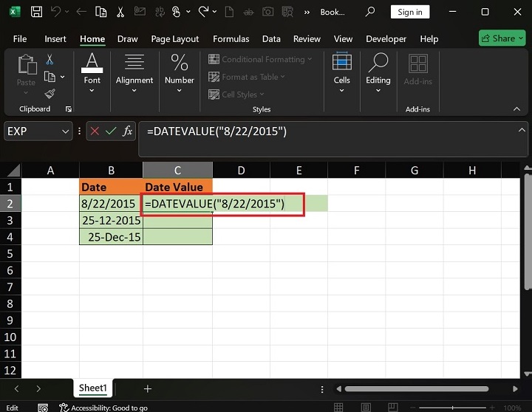Open the Redo history dropdown arrow
The image size is (532, 412).
215,12
